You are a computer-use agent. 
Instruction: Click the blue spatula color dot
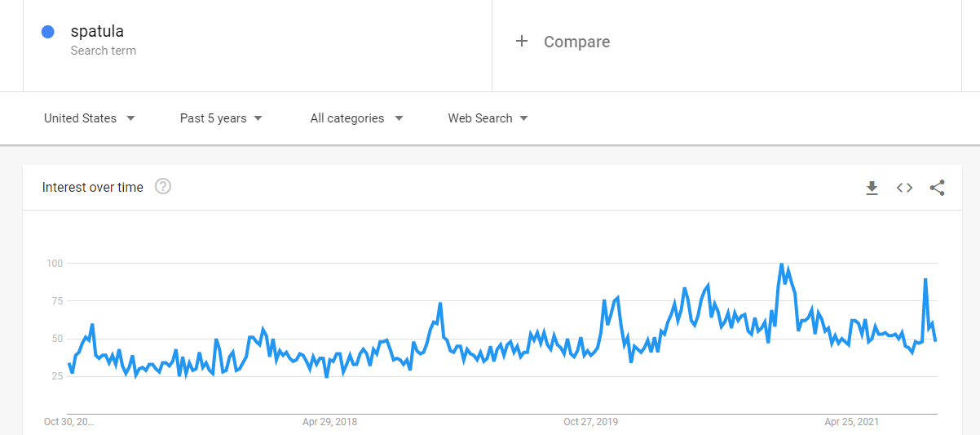pyautogui.click(x=47, y=32)
